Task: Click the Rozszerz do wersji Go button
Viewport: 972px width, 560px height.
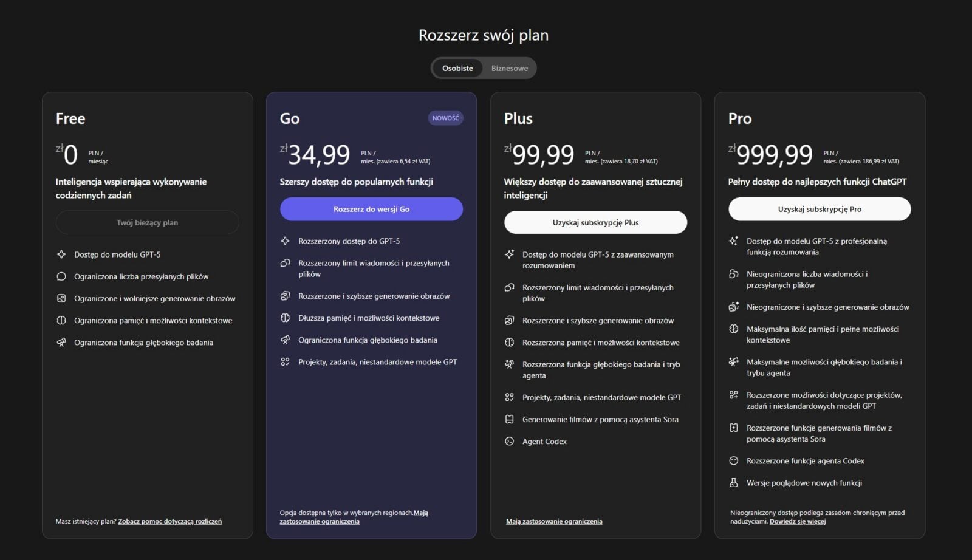Action: coord(371,209)
